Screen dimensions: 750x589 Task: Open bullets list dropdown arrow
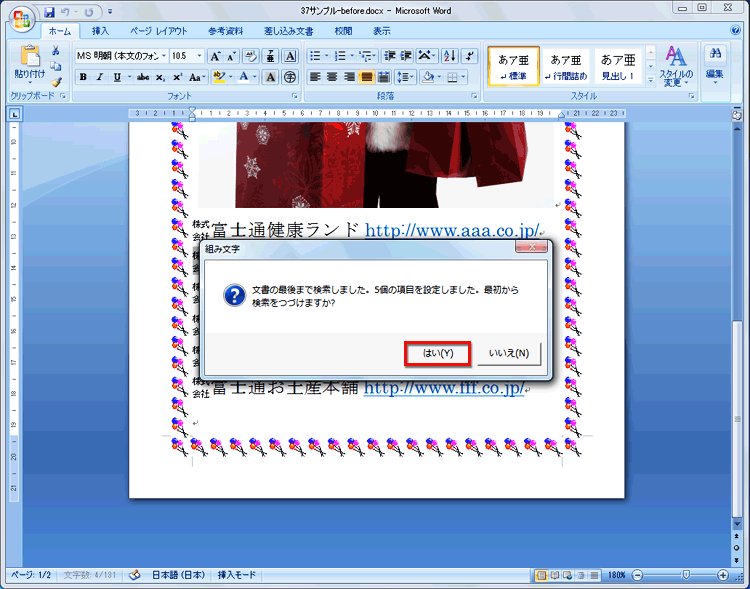point(327,56)
